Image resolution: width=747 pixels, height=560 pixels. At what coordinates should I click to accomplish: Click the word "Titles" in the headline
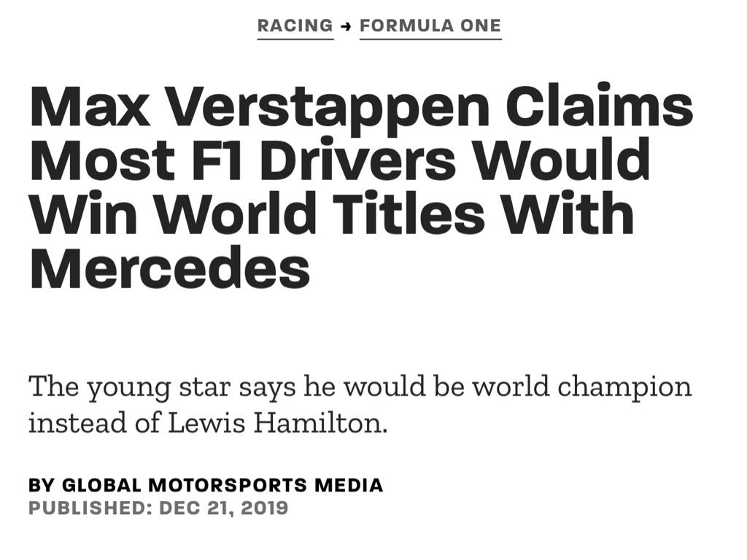pos(409,213)
